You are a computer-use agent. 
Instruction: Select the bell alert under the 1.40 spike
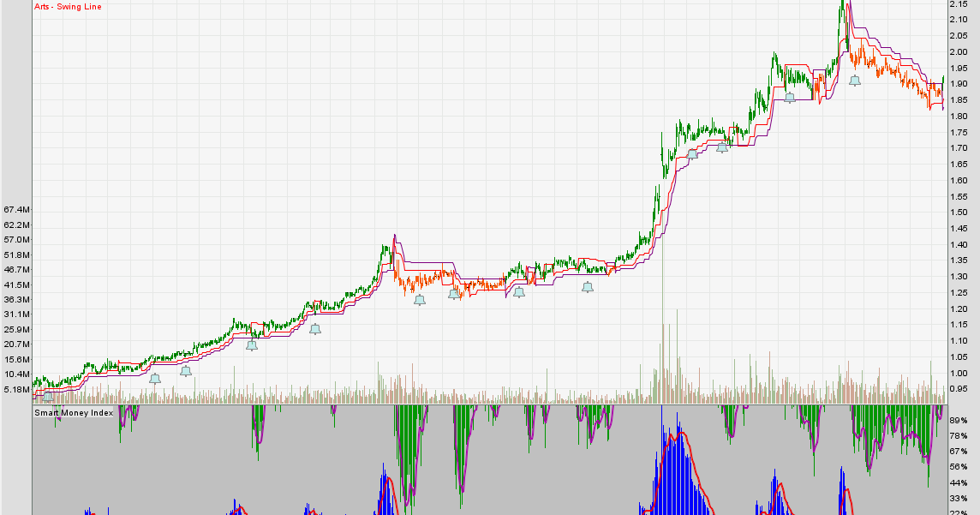click(x=419, y=300)
